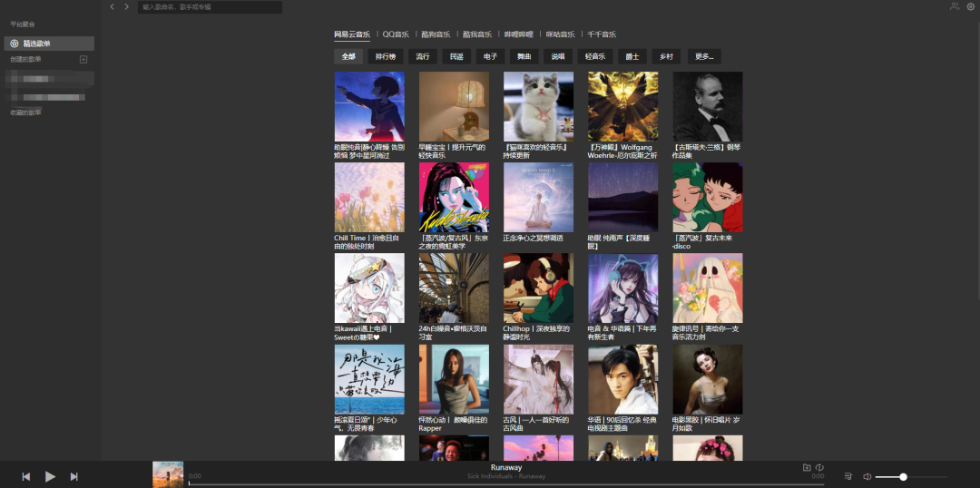
Task: Play the current song Runaway
Action: tap(50, 477)
